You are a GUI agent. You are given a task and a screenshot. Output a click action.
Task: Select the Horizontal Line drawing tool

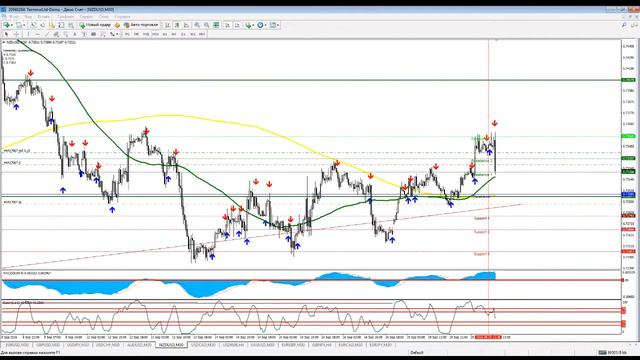[x=38, y=34]
